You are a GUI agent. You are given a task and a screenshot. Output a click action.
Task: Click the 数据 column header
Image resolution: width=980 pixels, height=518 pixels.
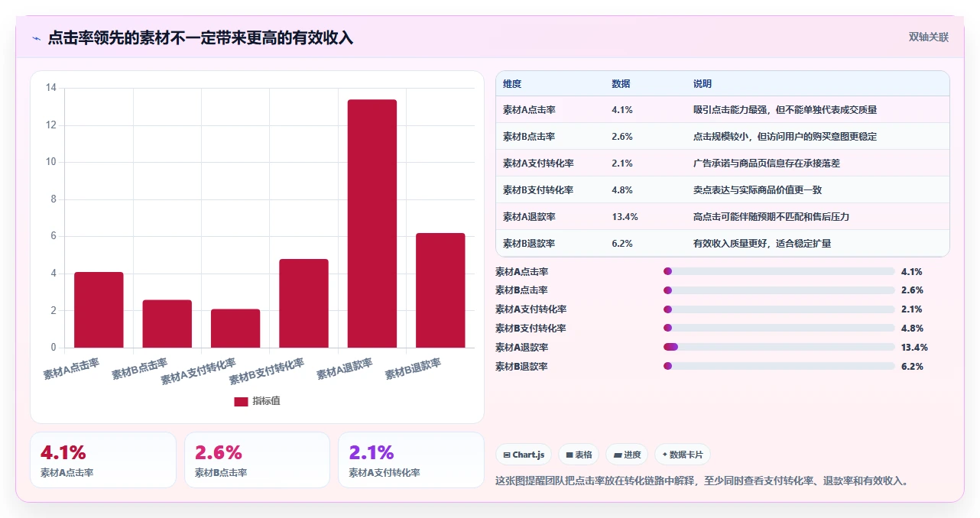coord(621,84)
